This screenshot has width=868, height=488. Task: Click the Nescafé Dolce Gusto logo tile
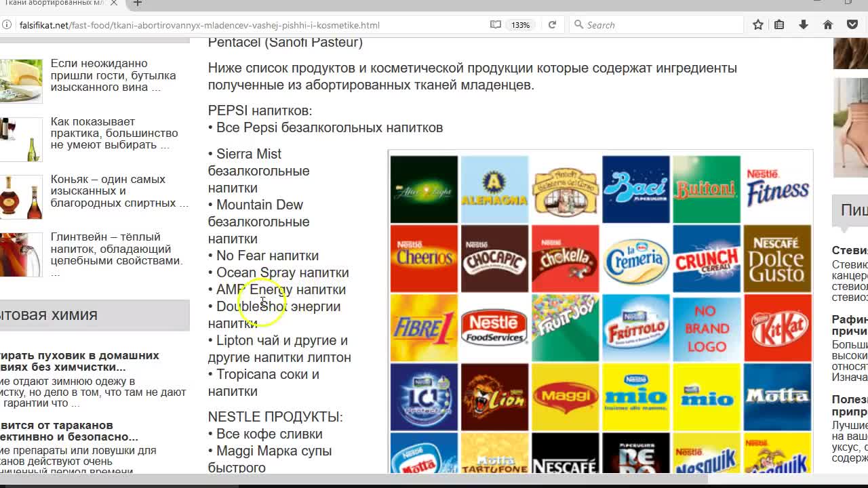coord(777,259)
